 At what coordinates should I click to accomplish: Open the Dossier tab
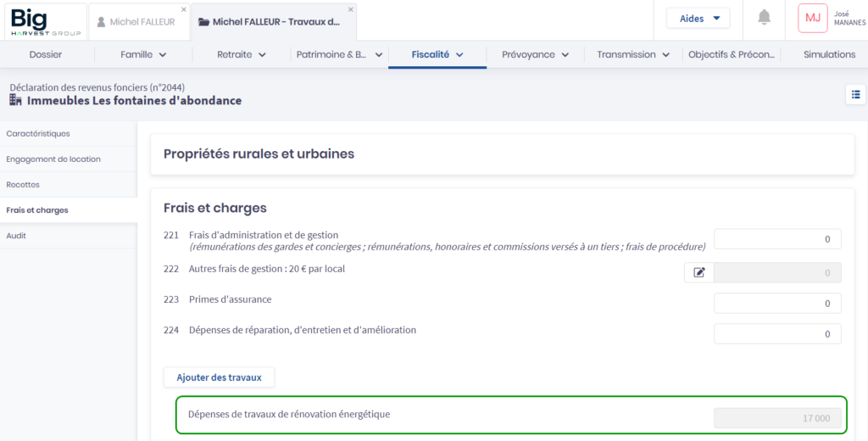(46, 54)
